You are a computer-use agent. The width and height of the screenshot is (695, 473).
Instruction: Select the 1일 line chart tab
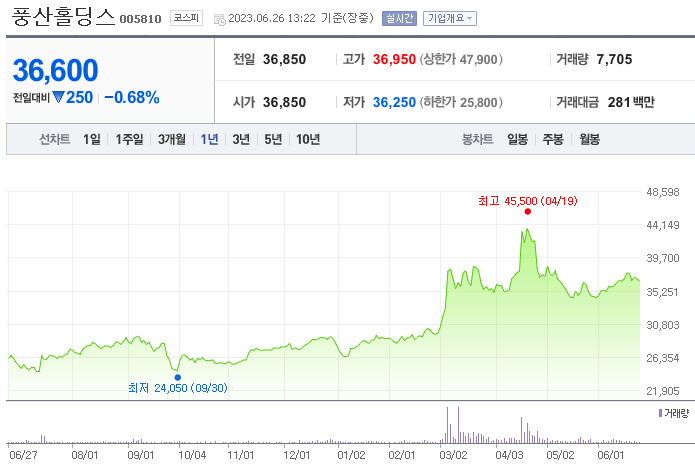92,140
